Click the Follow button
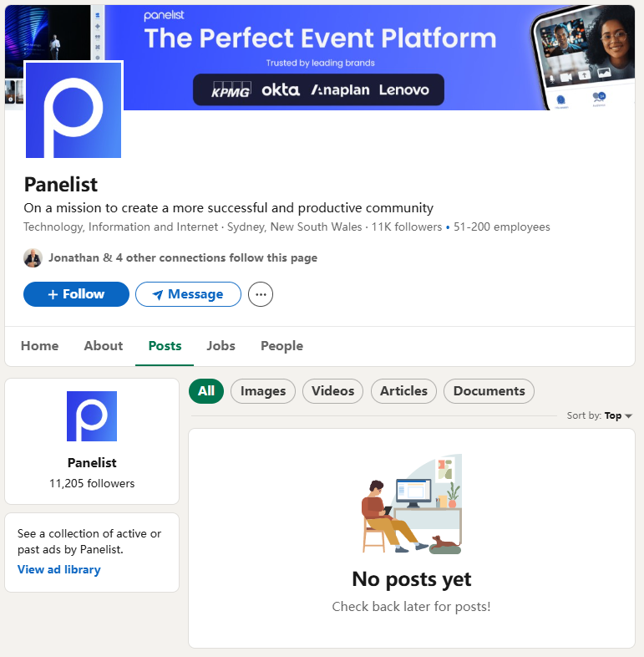Image resolution: width=644 pixels, height=657 pixels. point(76,294)
